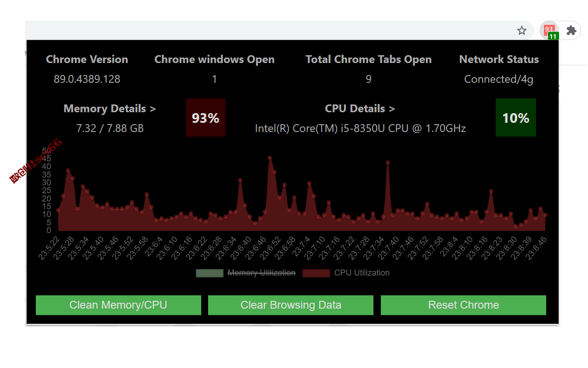Click the 10% CPU usage box
This screenshot has height=368, width=588.
pos(516,118)
